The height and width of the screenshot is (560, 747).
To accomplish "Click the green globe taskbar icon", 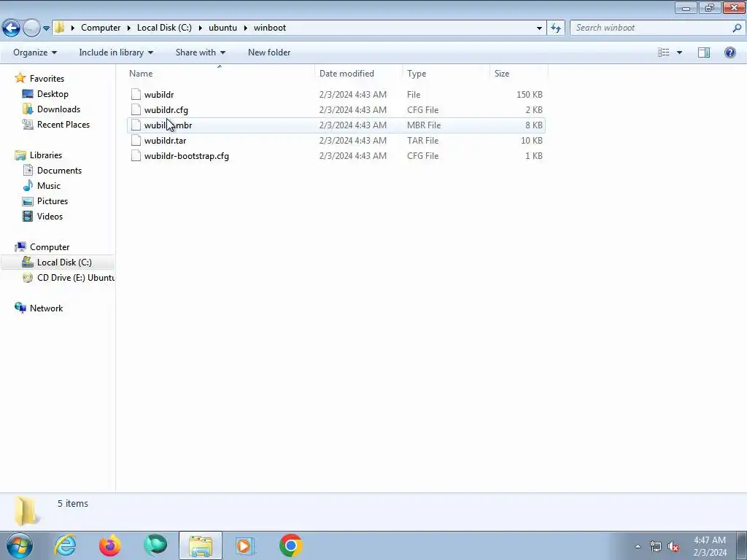I will pyautogui.click(x=155, y=545).
